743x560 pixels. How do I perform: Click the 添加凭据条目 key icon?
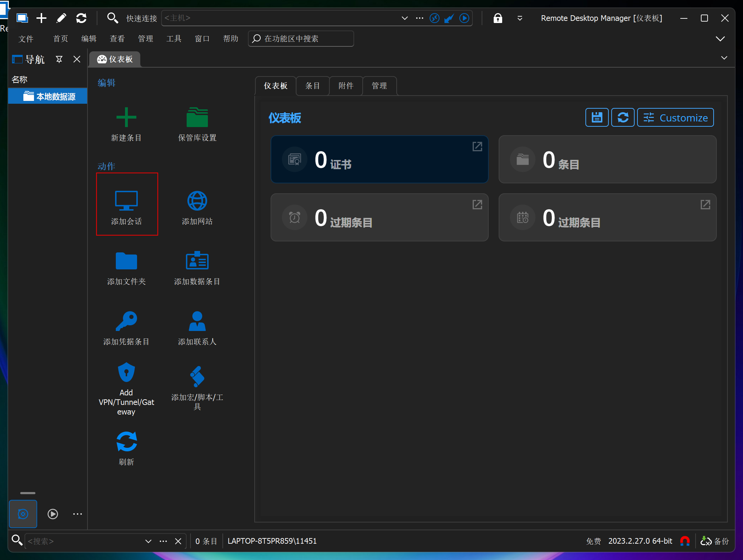(x=126, y=321)
